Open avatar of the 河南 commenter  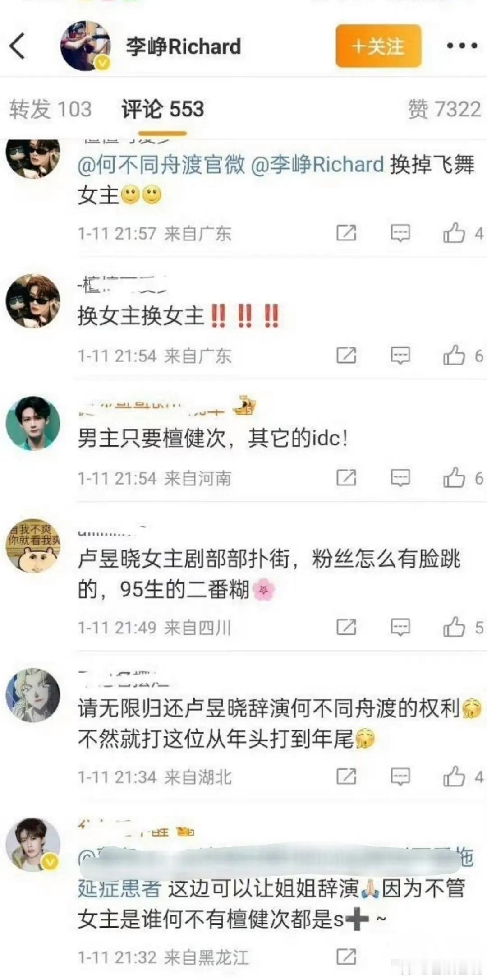pyautogui.click(x=32, y=423)
